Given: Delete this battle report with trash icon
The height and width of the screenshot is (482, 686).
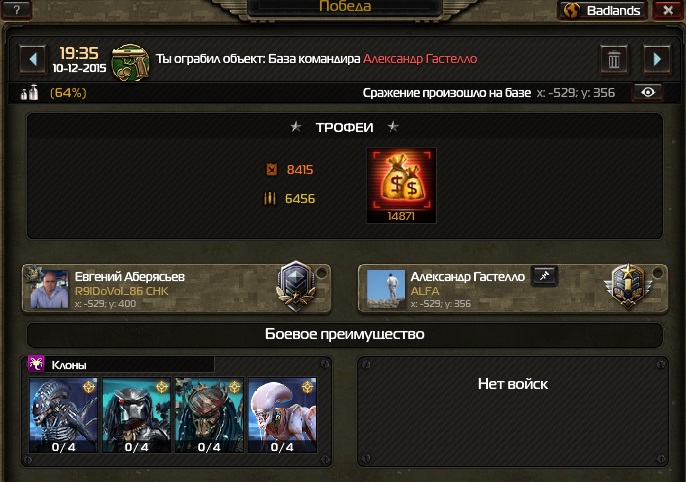Looking at the screenshot, I should (614, 59).
